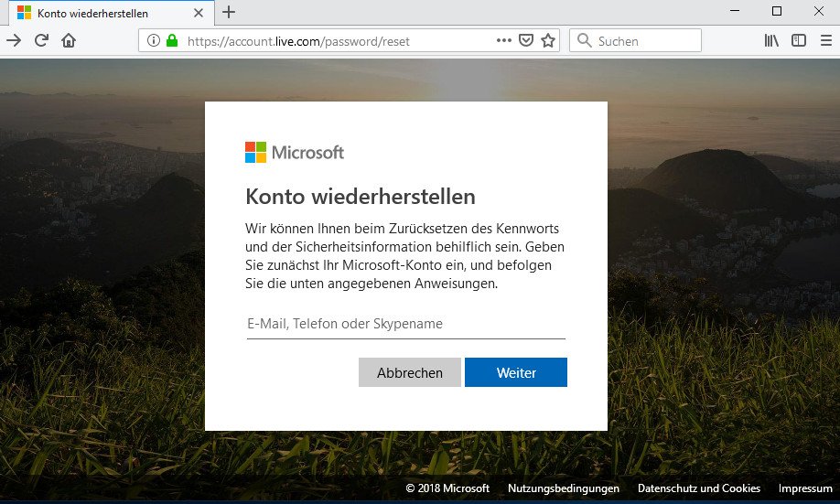The width and height of the screenshot is (840, 504).
Task: Click the Microsoft logo in dialog
Action: pos(294,153)
